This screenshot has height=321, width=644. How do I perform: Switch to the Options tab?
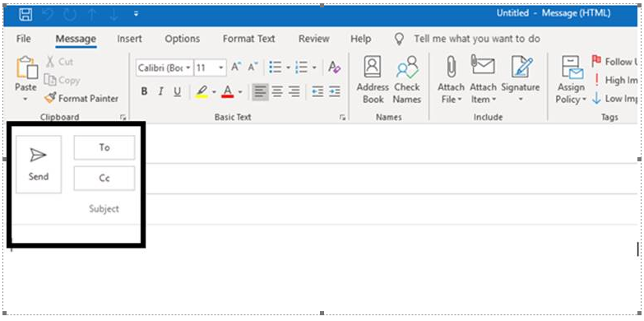(x=182, y=39)
